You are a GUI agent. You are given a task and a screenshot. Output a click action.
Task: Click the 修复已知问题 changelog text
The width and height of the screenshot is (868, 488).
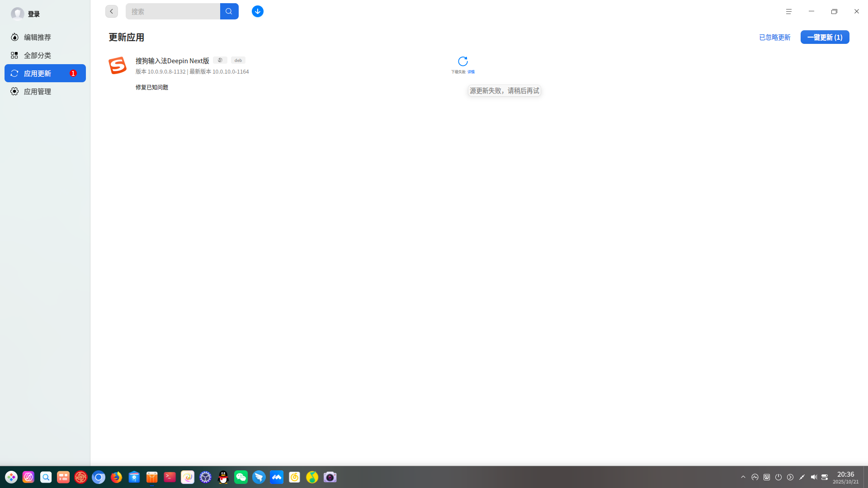click(x=152, y=87)
